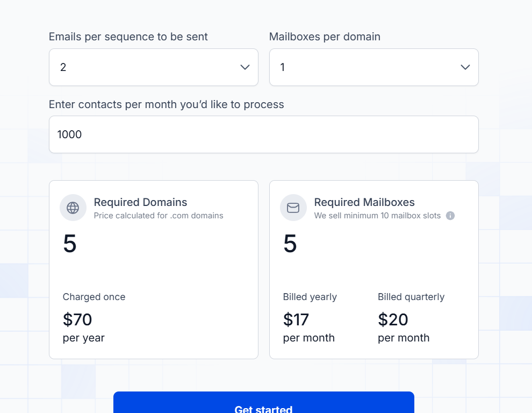Select the Required Mailboxes card

click(373, 269)
